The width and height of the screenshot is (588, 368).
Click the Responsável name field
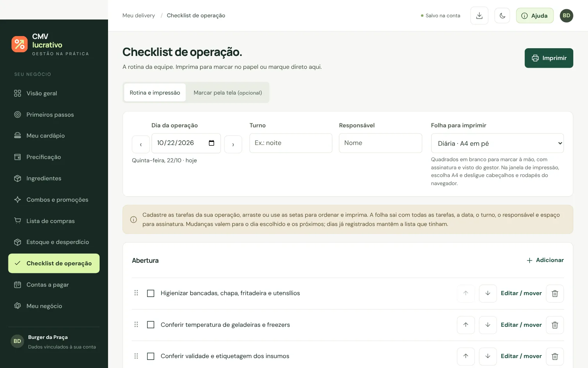coord(380,143)
